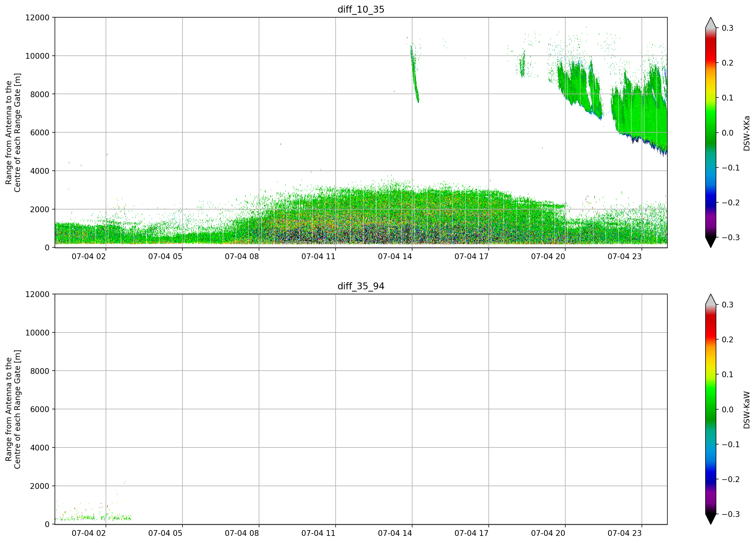Click the 8000 y-tick label in diff_35_94
Image resolution: width=756 pixels, height=543 pixels.
coord(40,371)
